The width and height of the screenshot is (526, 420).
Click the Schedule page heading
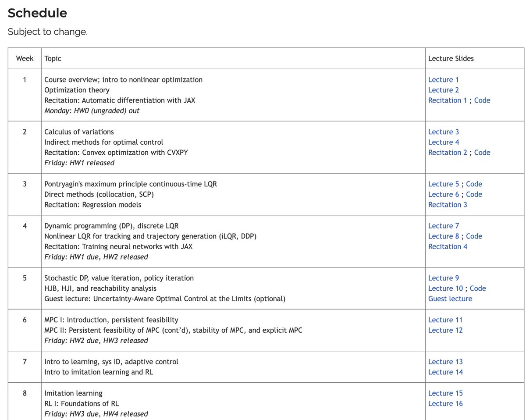37,13
